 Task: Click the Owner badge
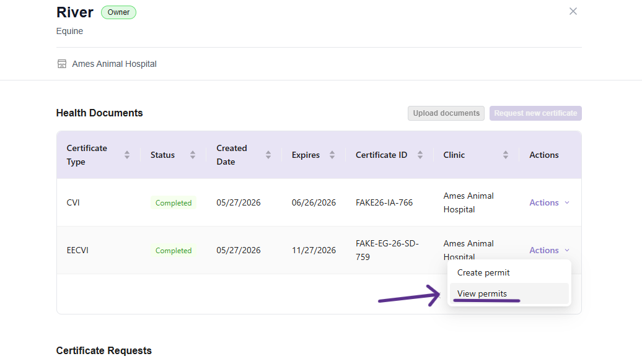pos(118,12)
